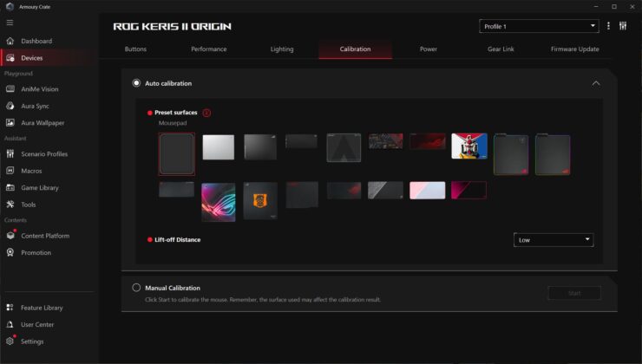The height and width of the screenshot is (364, 642).
Task: Click the Aura Wallpaper icon
Action: tap(10, 123)
